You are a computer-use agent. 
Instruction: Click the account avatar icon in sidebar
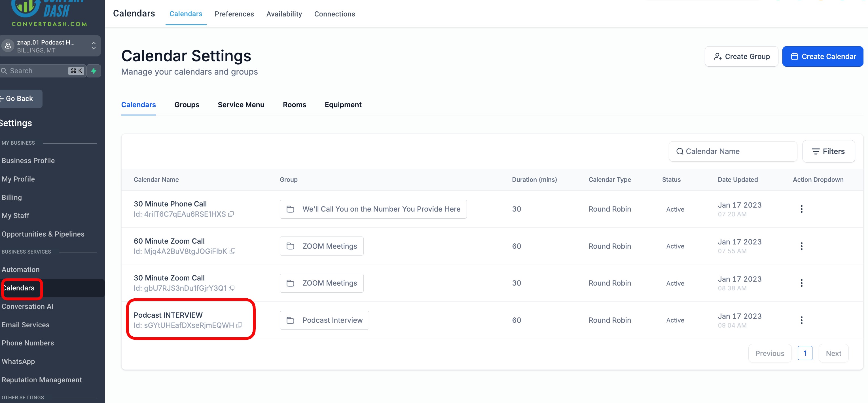point(8,46)
